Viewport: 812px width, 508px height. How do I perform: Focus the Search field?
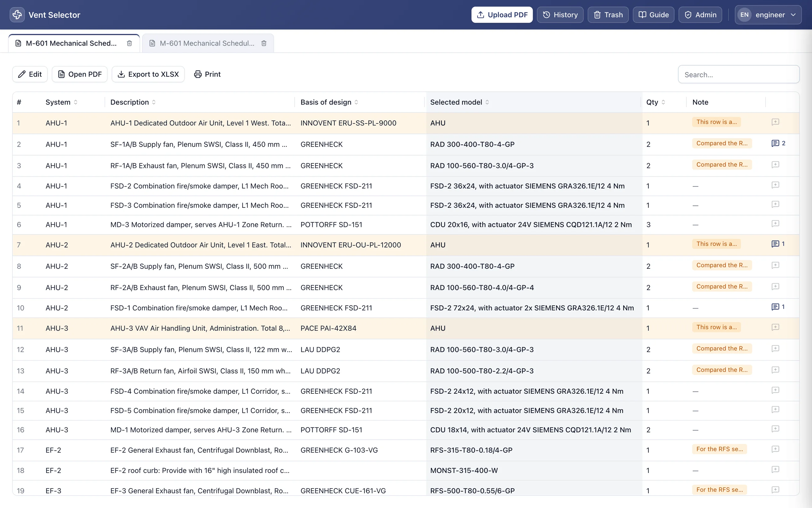coord(738,75)
